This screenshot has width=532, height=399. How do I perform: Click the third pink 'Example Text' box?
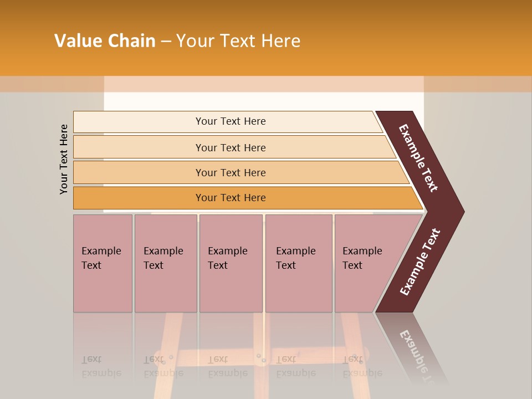pyautogui.click(x=231, y=263)
